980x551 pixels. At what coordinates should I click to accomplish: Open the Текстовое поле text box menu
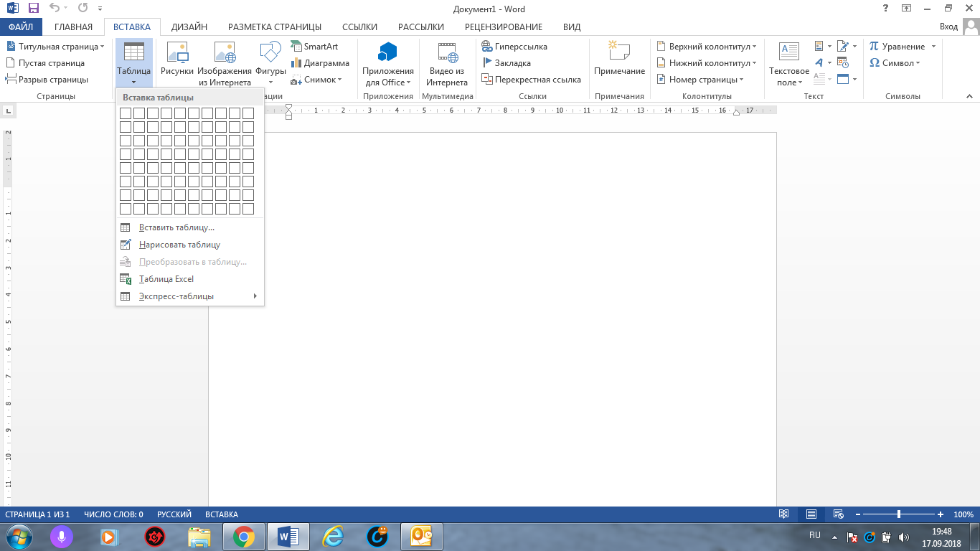(789, 63)
